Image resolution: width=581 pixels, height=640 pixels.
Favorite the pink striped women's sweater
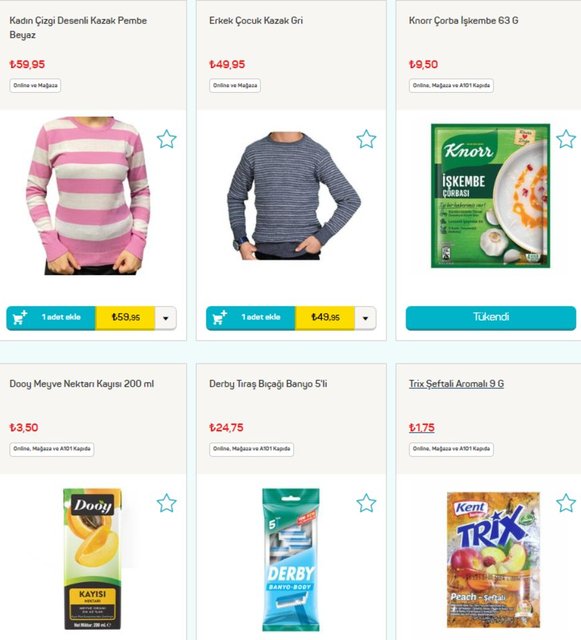pyautogui.click(x=167, y=139)
